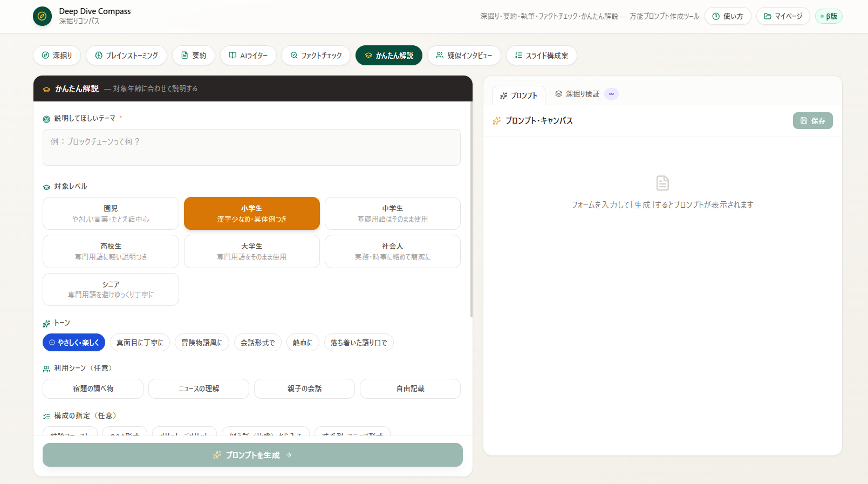Open the スライド構成案 list tool
868x484 pixels.
[542, 56]
